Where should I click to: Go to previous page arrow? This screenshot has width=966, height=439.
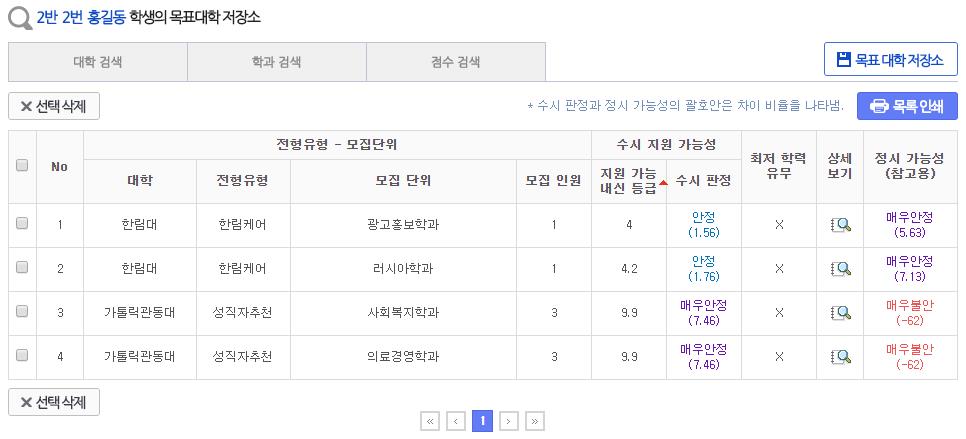tap(456, 421)
